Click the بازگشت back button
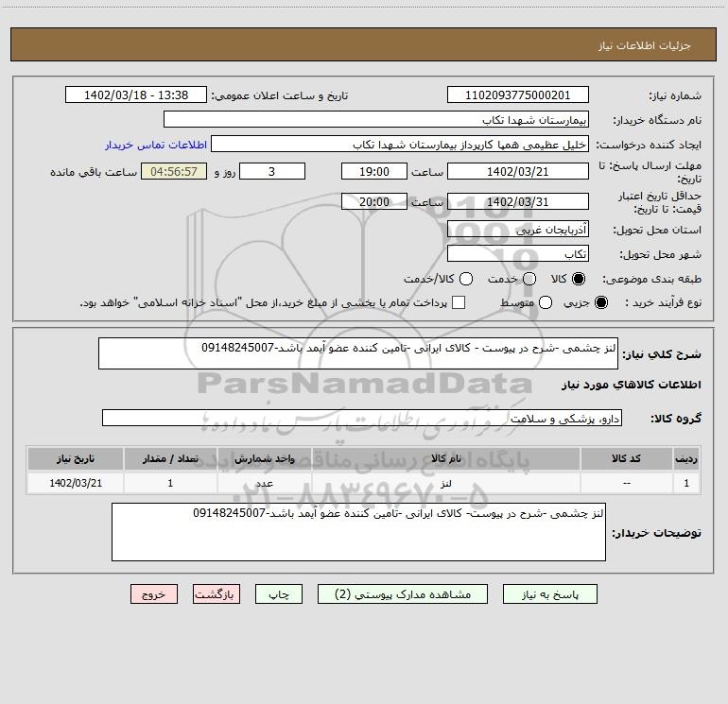The image size is (728, 704). pos(217,594)
